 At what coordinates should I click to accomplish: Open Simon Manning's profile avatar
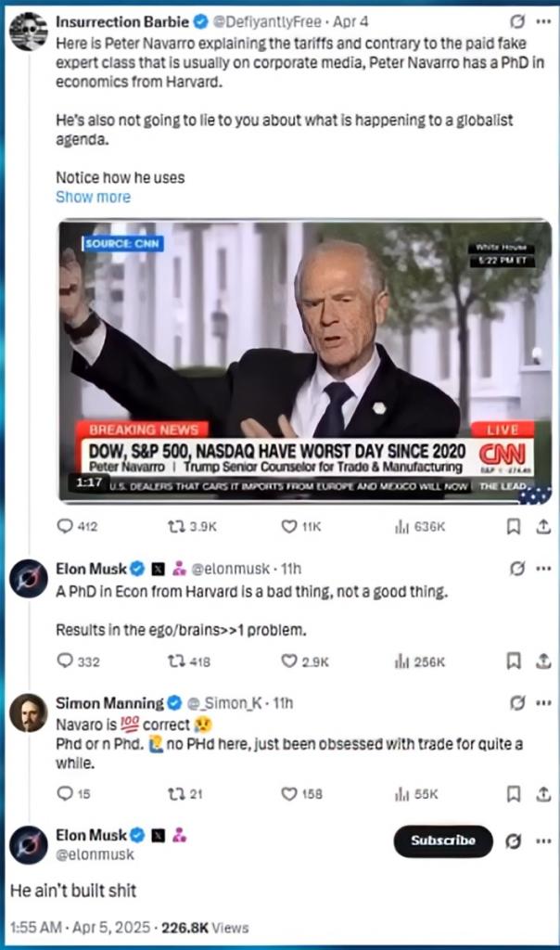point(28,712)
